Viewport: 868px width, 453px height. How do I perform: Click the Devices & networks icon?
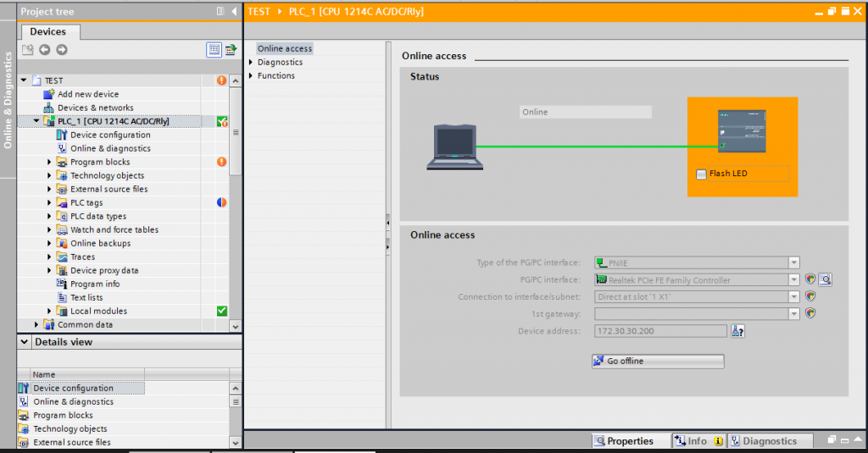coord(48,108)
